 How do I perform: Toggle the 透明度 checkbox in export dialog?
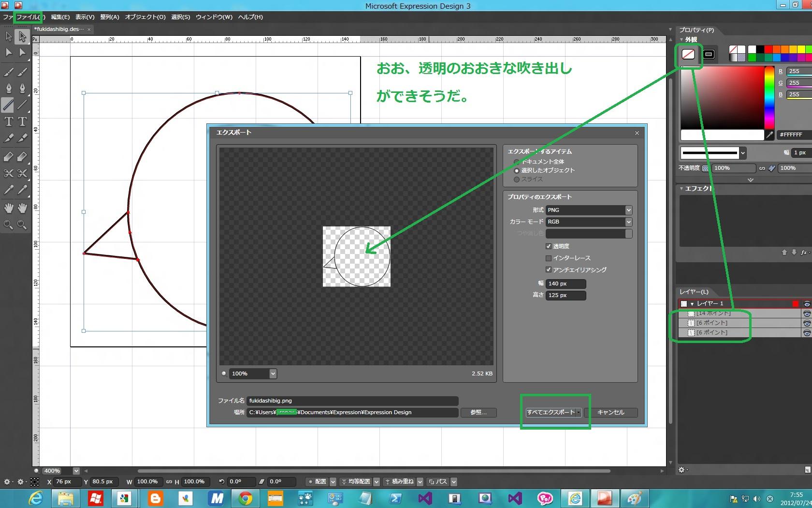[x=549, y=246]
